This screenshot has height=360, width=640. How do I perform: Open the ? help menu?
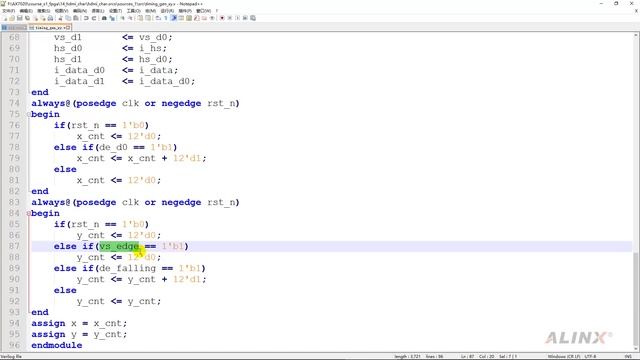click(217, 11)
